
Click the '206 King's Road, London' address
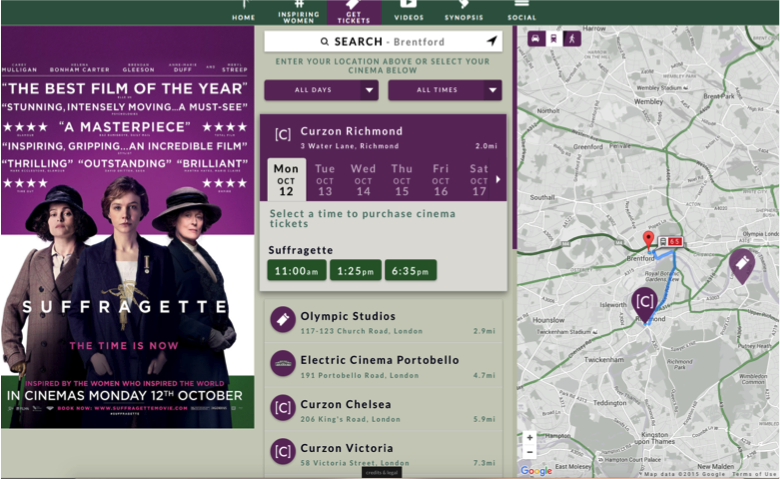click(x=350, y=419)
